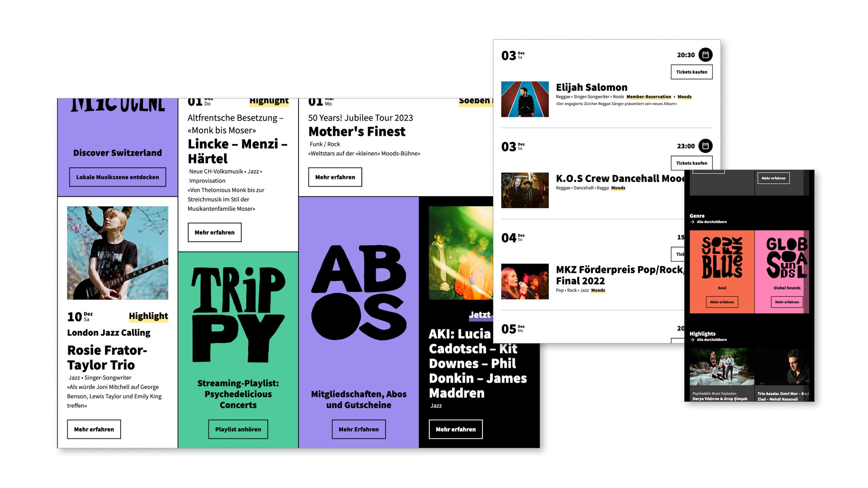Click the ABOS lettering graphic
This screenshot has height=488, width=868.
[x=359, y=292]
